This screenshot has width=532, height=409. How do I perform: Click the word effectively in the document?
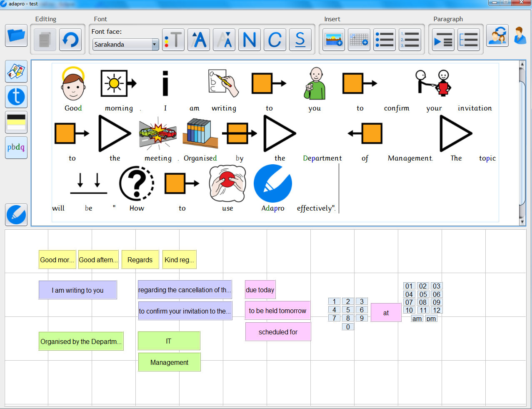click(315, 208)
